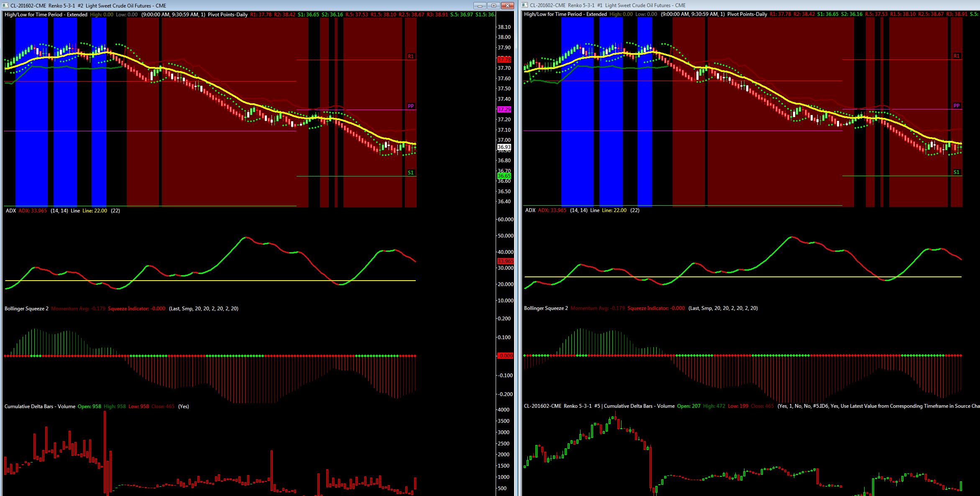Close the Renko #2 chart window
Image resolution: width=980 pixels, height=496 pixels.
[x=507, y=5]
